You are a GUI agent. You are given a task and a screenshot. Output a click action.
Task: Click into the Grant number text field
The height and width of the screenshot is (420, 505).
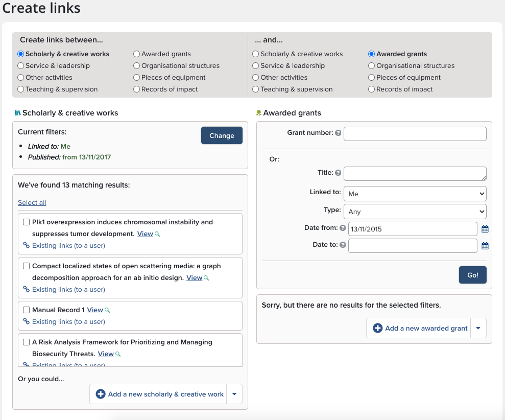[415, 134]
